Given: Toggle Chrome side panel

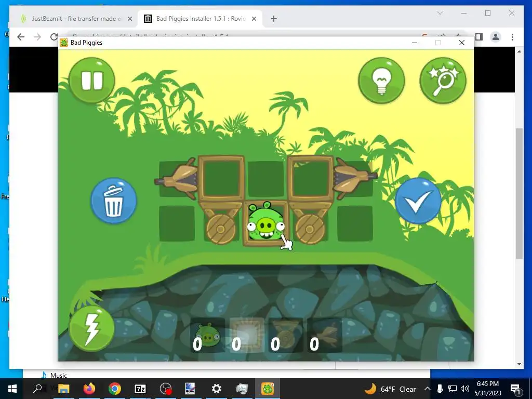Looking at the screenshot, I should click(478, 37).
